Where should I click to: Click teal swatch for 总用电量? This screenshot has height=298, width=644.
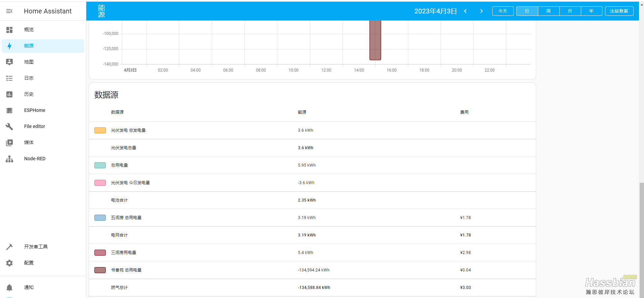100,165
